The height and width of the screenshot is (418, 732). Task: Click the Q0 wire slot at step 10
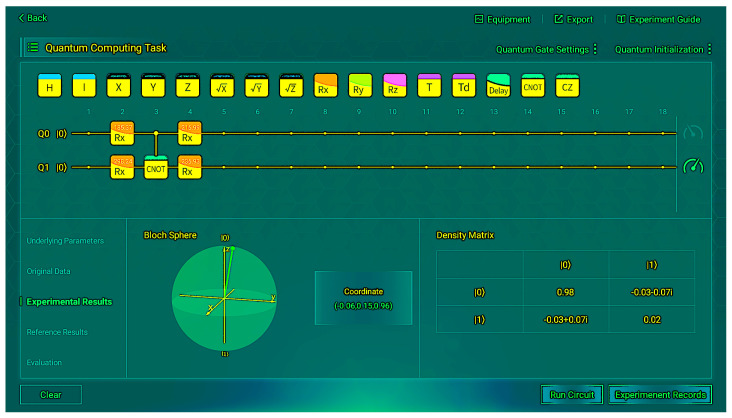[393, 134]
